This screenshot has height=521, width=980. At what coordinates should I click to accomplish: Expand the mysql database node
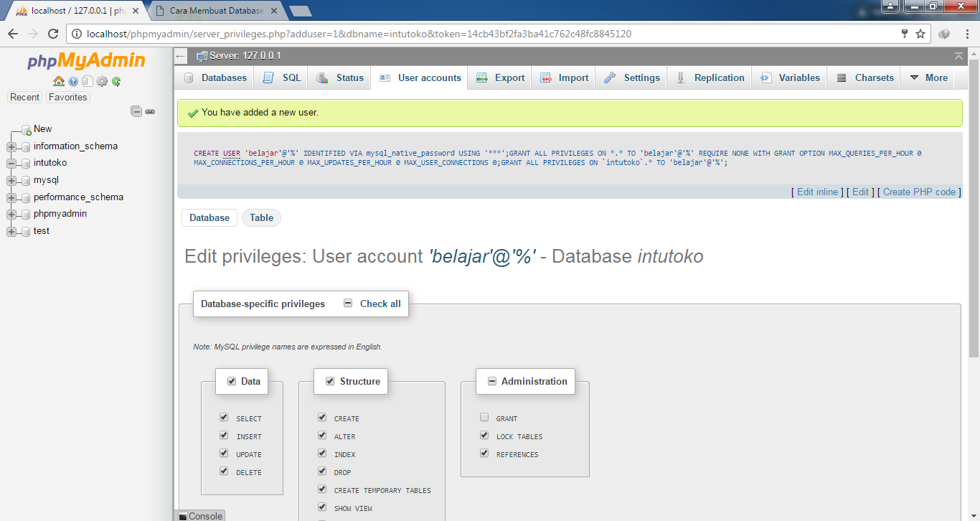click(11, 180)
